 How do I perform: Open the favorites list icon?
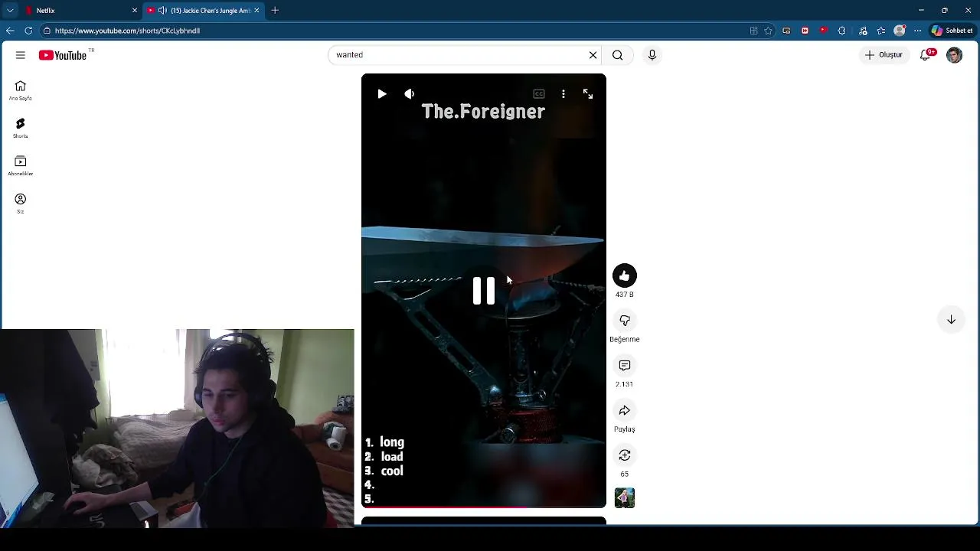[881, 31]
